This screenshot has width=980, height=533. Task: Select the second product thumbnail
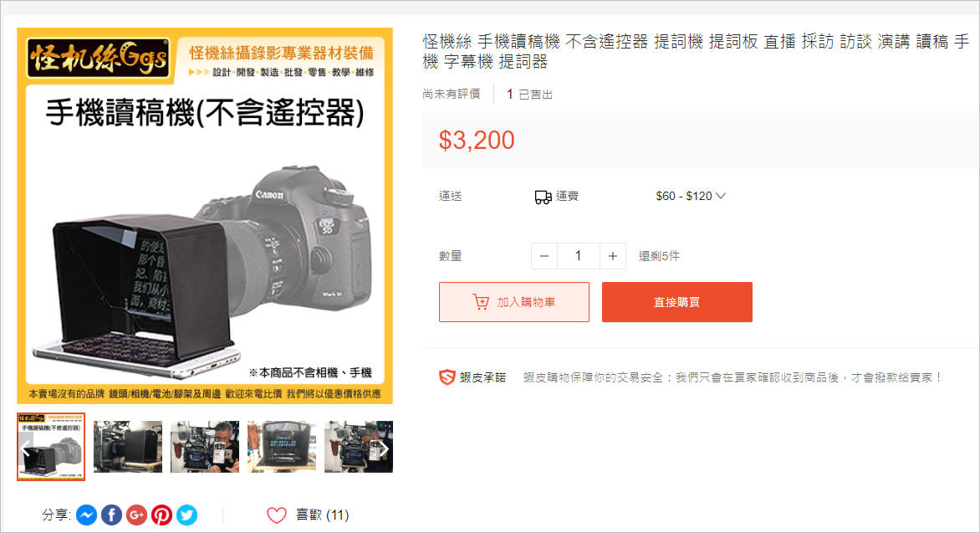click(128, 447)
